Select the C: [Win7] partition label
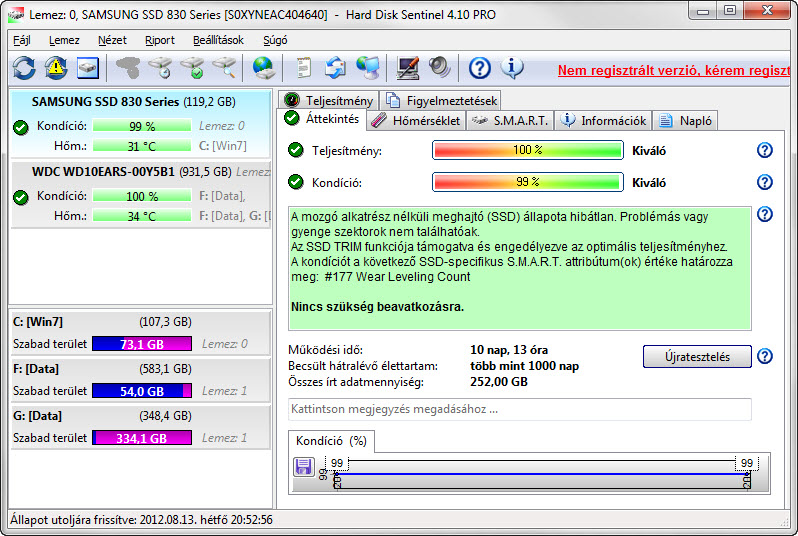 38,322
